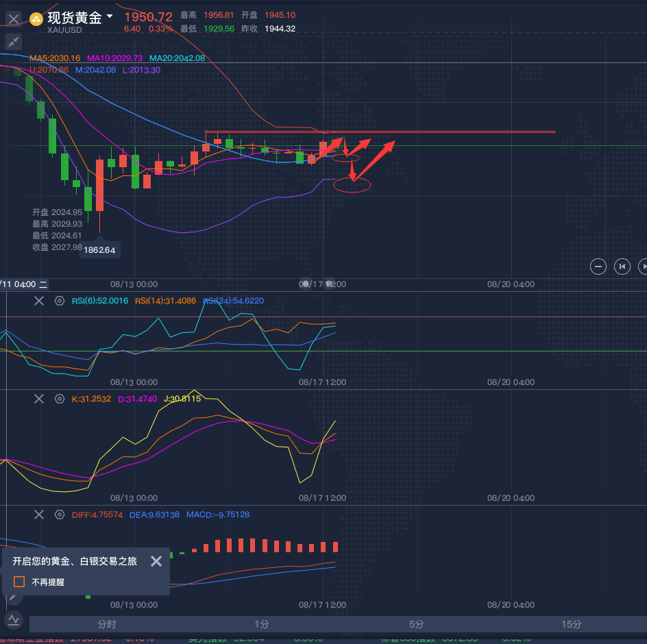Click the indicator line-chart icon at bottom left
The height and width of the screenshot is (644, 647).
pos(14,621)
